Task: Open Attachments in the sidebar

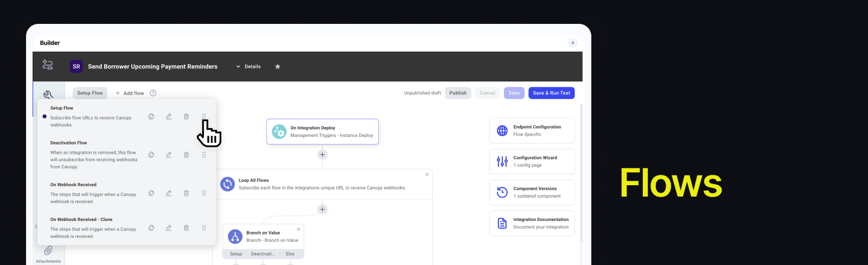Action: tap(48, 254)
